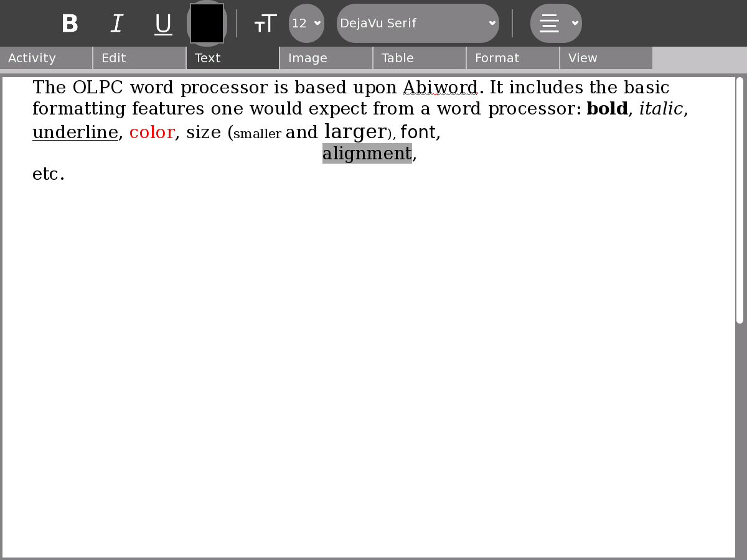Switch to the Activity tab
Viewport: 747px width, 560px height.
pos(46,58)
